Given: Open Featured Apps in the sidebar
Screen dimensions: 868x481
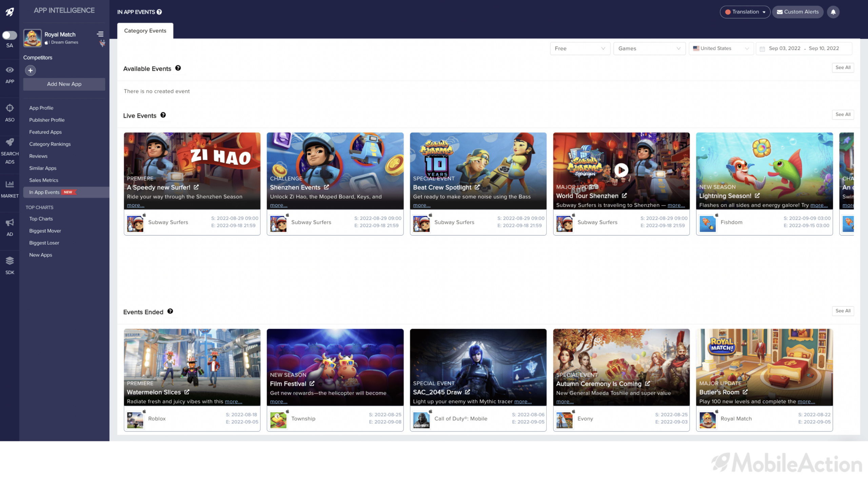Looking at the screenshot, I should coord(45,132).
